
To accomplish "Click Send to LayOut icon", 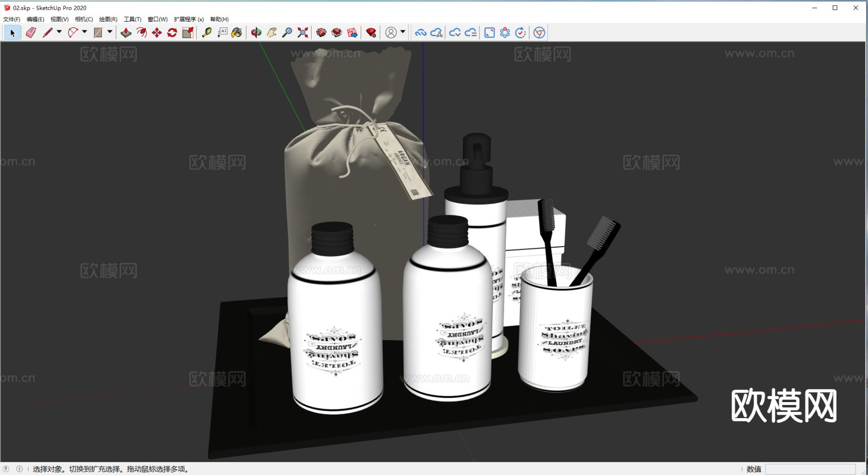I will [353, 33].
